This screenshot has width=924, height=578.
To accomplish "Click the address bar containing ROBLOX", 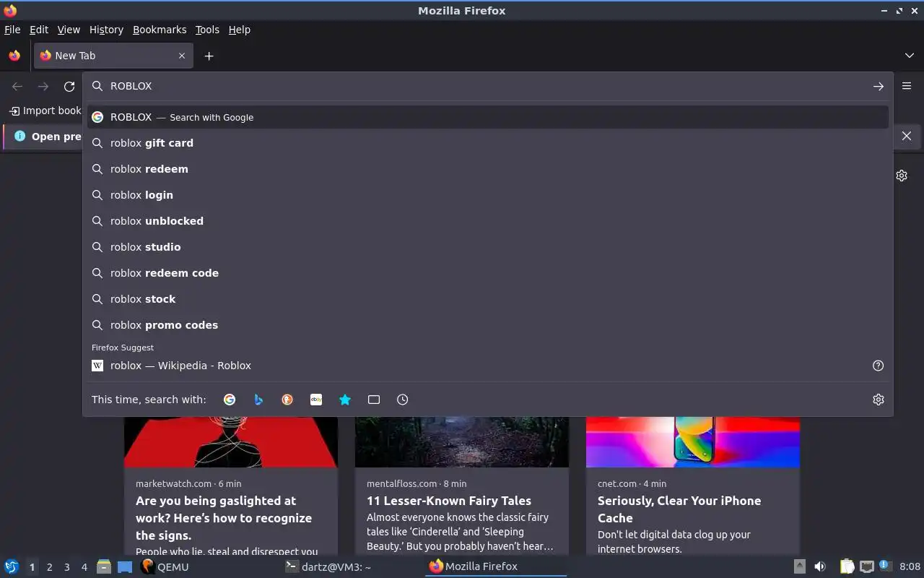I will pyautogui.click(x=487, y=86).
